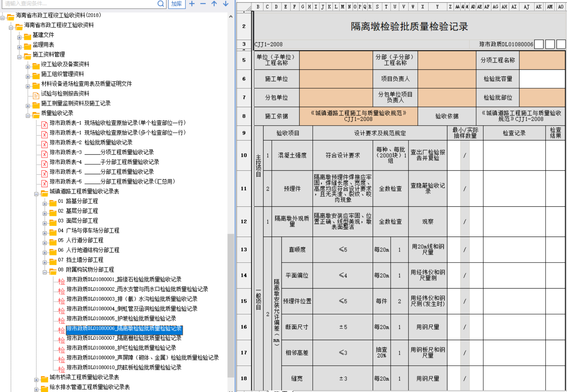Image resolution: width=567 pixels, height=392 pixels.
Task: Open the 试验与检测报告资料 item
Action: point(65,94)
